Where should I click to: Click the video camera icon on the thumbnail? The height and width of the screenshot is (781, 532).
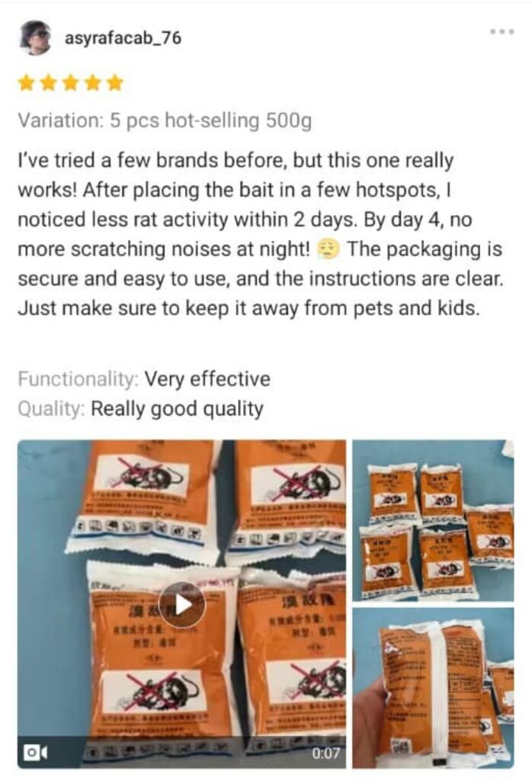point(35,752)
